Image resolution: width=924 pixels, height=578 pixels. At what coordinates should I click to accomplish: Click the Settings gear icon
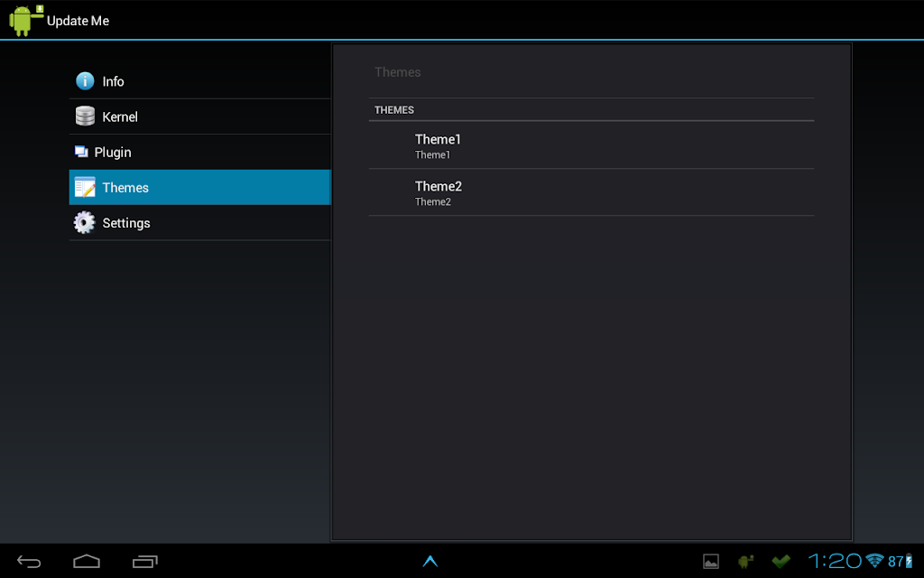(x=84, y=222)
